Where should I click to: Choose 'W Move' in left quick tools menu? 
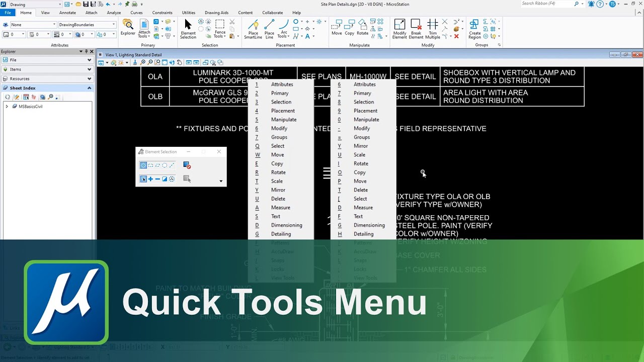tap(281, 155)
